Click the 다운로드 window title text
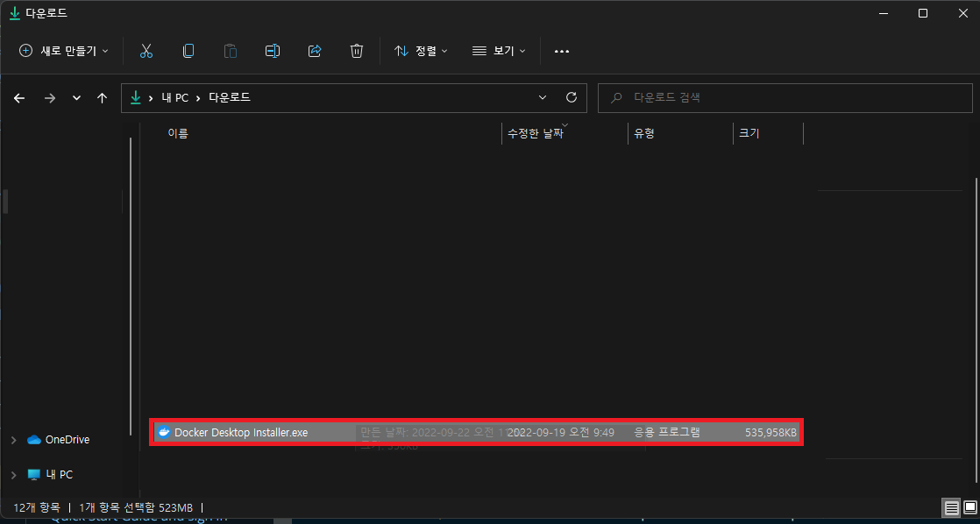The image size is (980, 524). pyautogui.click(x=46, y=13)
